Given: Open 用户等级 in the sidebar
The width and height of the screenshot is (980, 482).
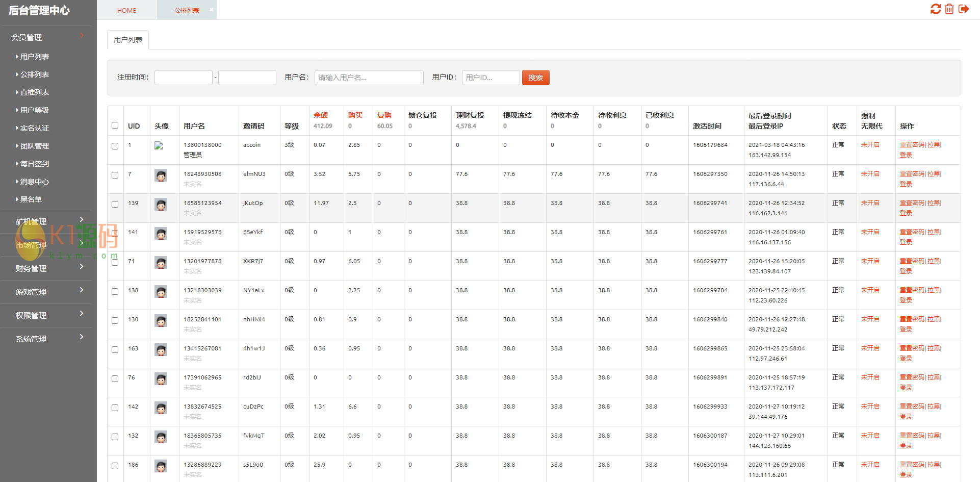Looking at the screenshot, I should coord(35,110).
